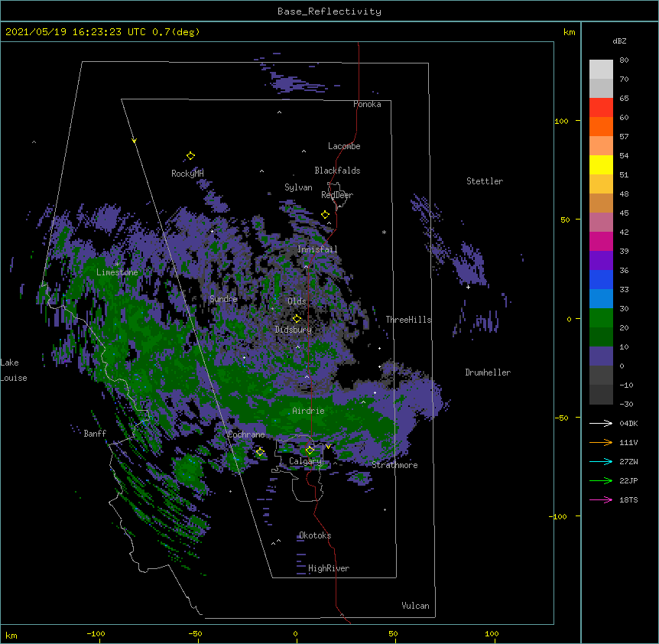Click the Sundre town label
This screenshot has height=644, width=659.
click(223, 299)
